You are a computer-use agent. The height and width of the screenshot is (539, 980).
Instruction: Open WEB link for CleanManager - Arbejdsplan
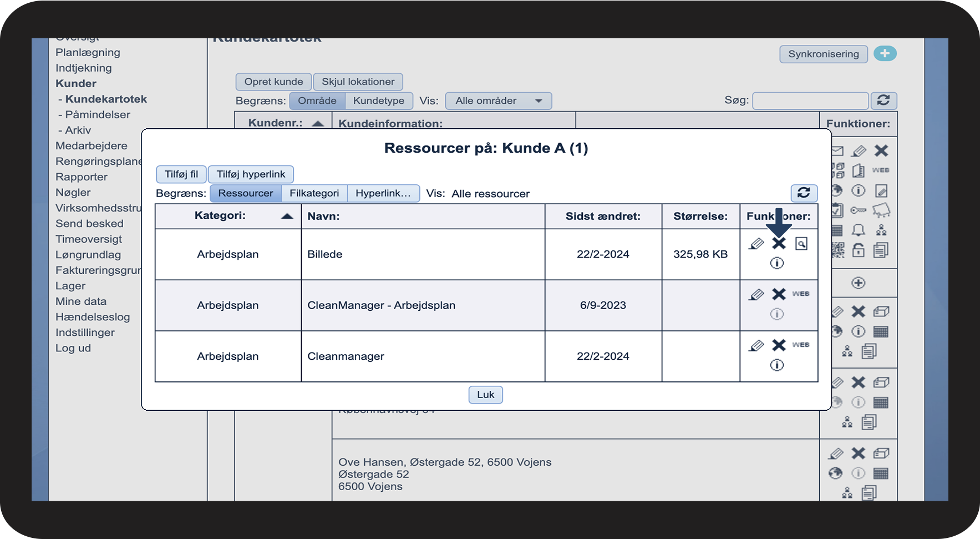pyautogui.click(x=800, y=294)
